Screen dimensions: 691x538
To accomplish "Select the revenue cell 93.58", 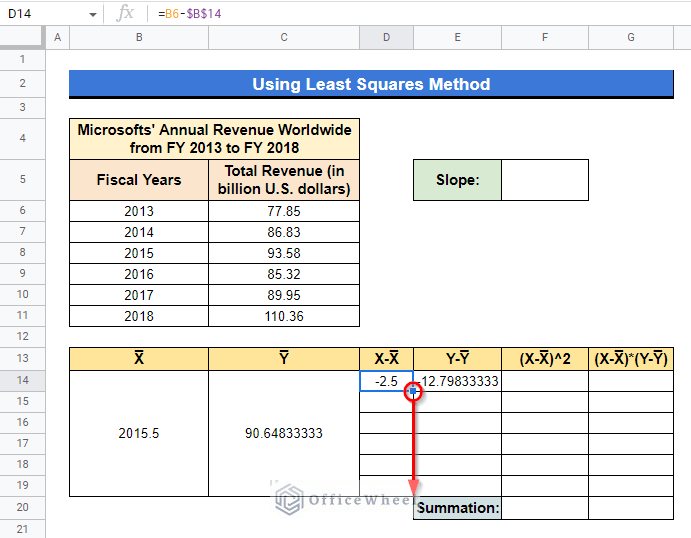I will click(284, 253).
